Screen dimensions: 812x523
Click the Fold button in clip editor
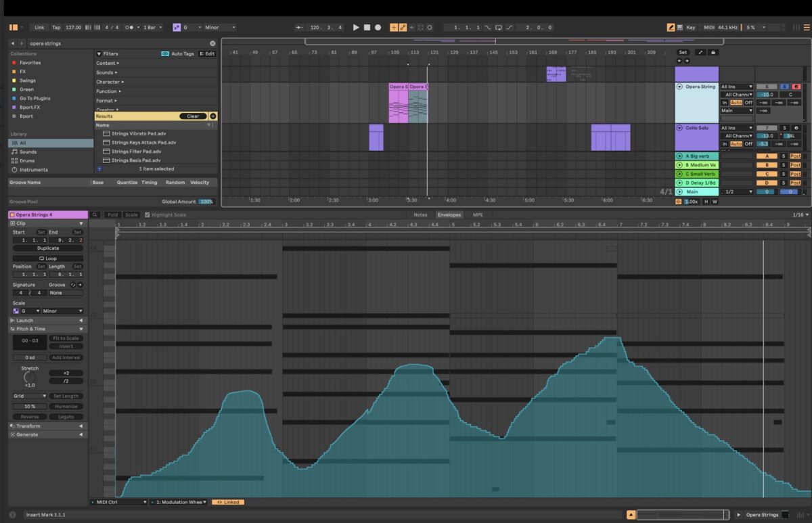pos(112,215)
